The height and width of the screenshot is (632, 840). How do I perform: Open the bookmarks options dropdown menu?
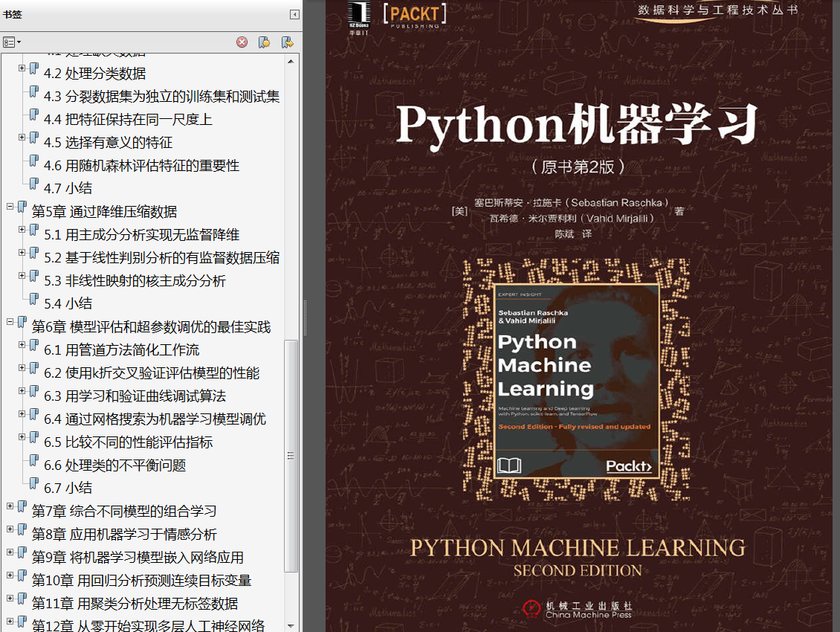[x=12, y=42]
